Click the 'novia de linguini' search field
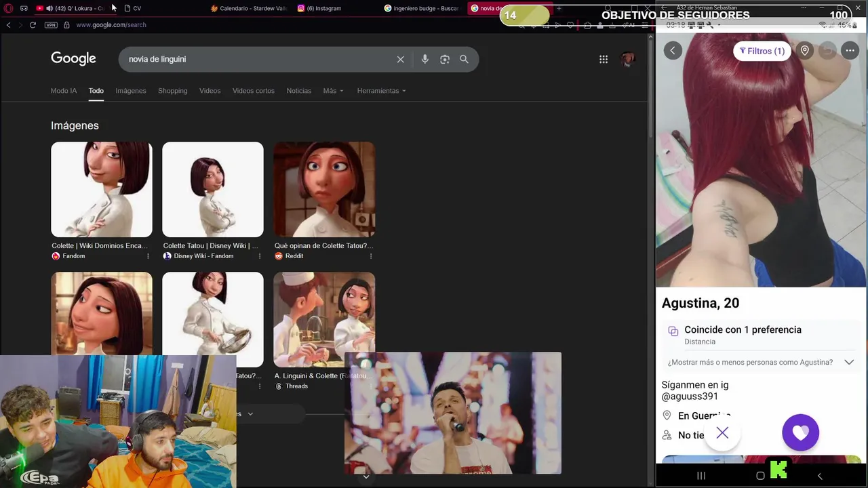This screenshot has height=488, width=868. (258, 59)
